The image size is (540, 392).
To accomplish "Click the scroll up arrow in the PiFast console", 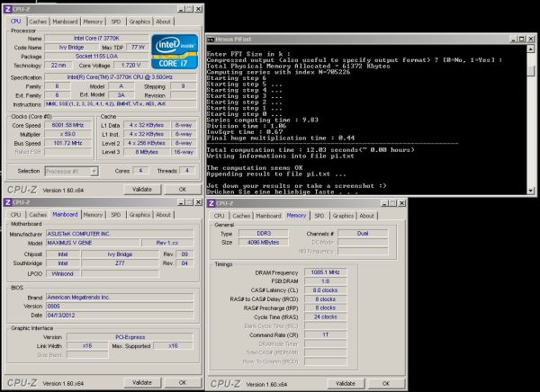I will [x=531, y=49].
